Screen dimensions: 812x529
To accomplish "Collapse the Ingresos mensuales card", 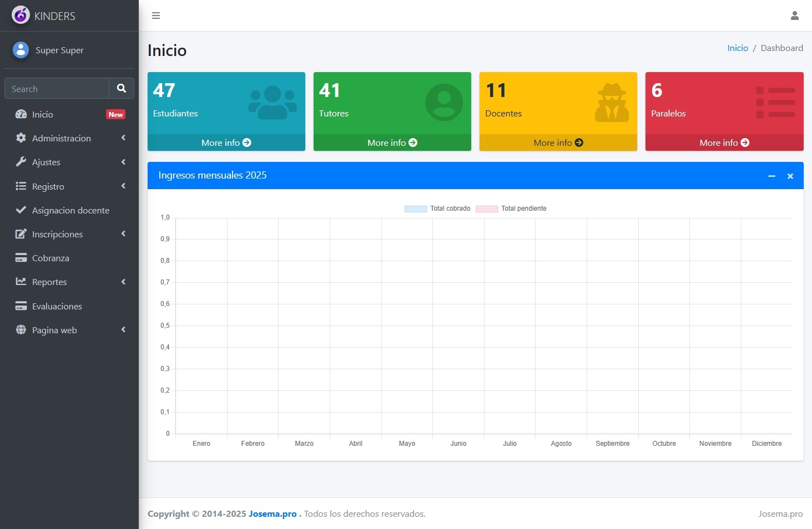I will [771, 176].
